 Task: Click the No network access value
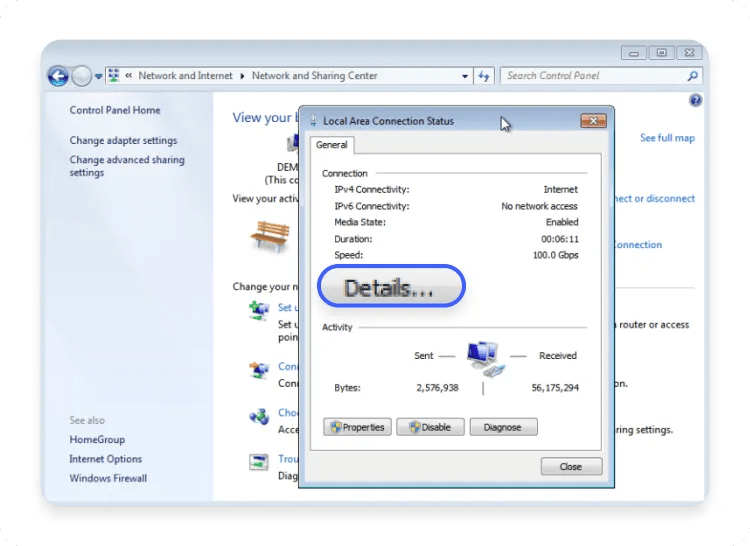539,206
